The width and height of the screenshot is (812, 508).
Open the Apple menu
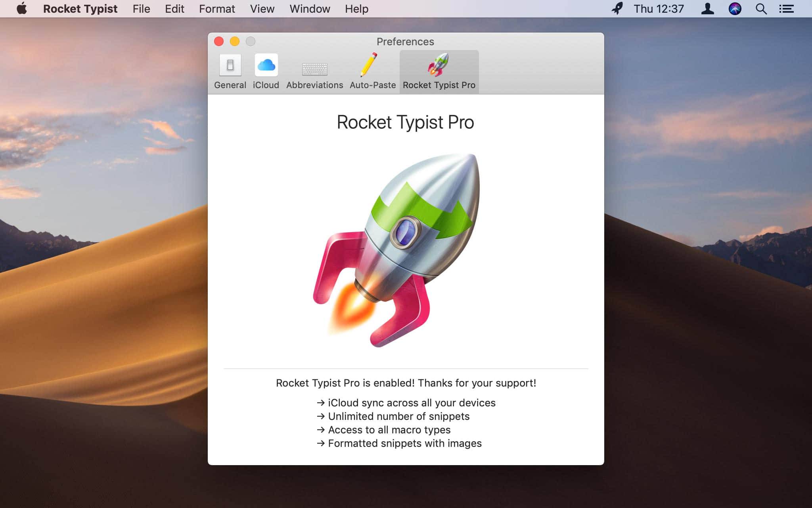tap(22, 9)
